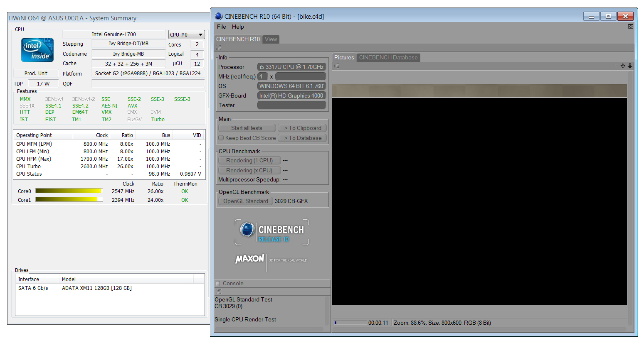Click the Intel Genuine-1700 CPU name field

[x=114, y=34]
